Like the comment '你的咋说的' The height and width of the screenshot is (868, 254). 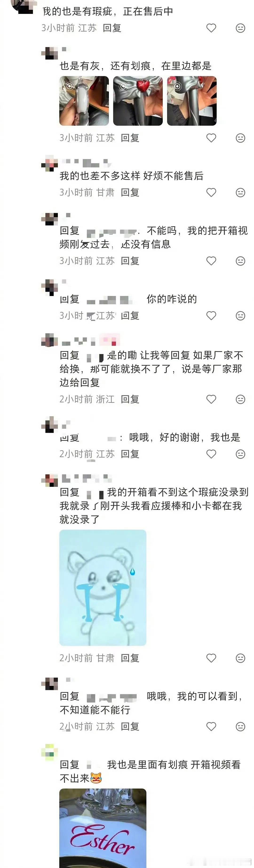(x=211, y=316)
